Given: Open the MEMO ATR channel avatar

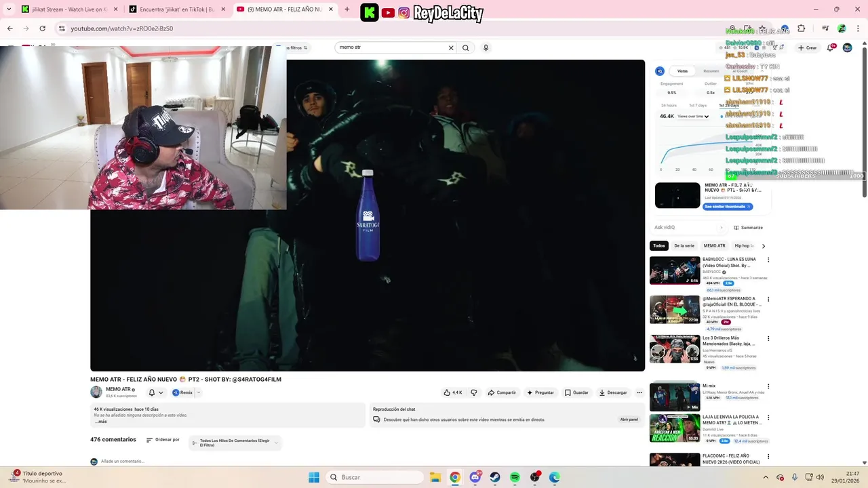Looking at the screenshot, I should [96, 392].
